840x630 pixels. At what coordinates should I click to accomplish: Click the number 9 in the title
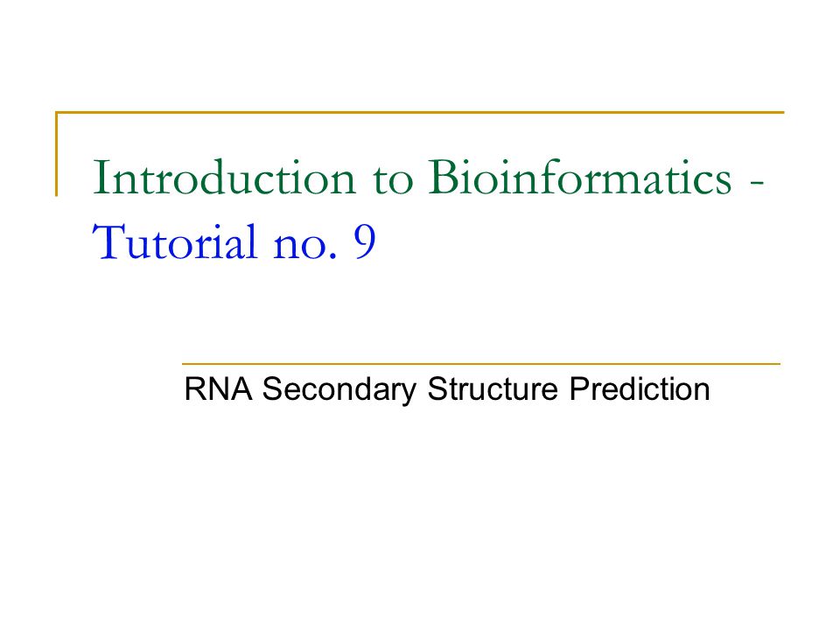[x=365, y=242]
